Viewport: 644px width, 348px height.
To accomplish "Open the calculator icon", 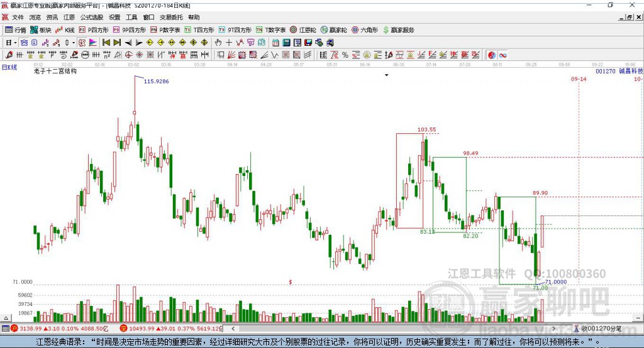I will click(x=286, y=43).
